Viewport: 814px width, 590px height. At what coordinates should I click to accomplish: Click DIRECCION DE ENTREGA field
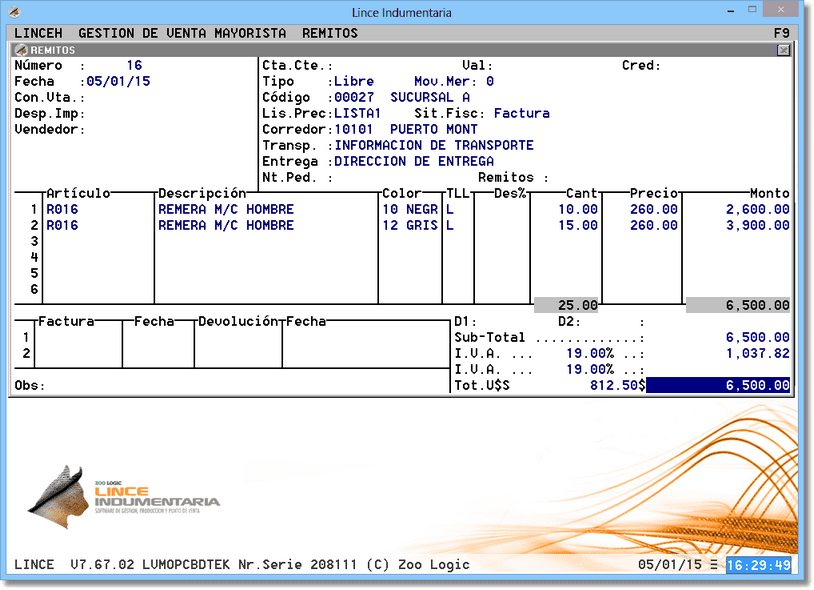click(414, 162)
